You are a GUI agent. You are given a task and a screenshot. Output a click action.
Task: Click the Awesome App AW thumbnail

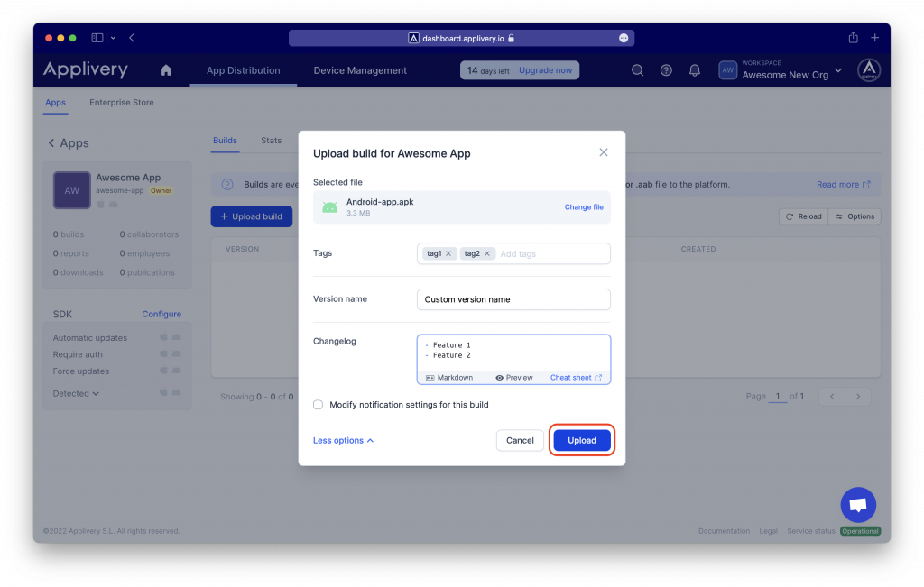[72, 190]
